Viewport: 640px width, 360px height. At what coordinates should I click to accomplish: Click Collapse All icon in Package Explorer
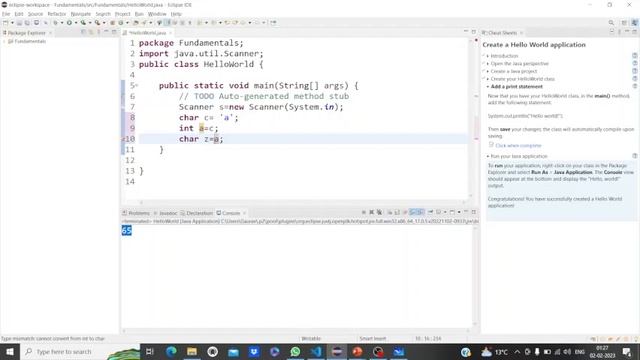pos(84,32)
